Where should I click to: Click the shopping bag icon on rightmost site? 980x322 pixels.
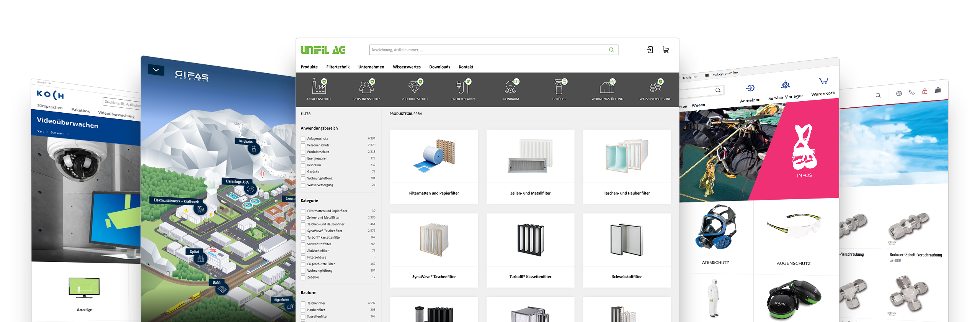938,90
